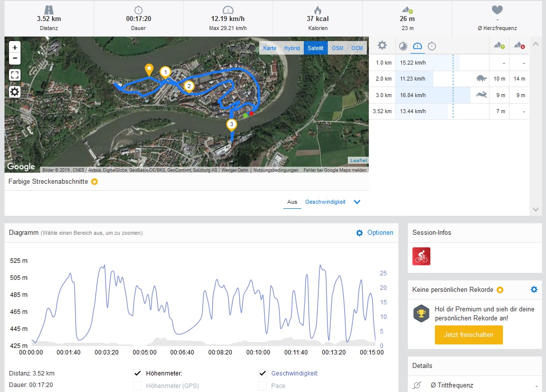546x392 pixels.
Task: Switch map to Hybrid view
Action: [292, 48]
